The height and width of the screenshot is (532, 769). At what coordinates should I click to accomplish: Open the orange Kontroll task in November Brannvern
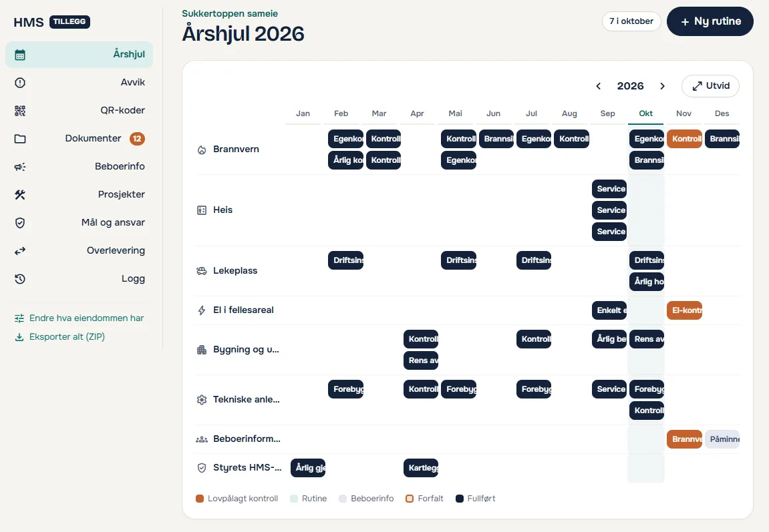click(684, 139)
